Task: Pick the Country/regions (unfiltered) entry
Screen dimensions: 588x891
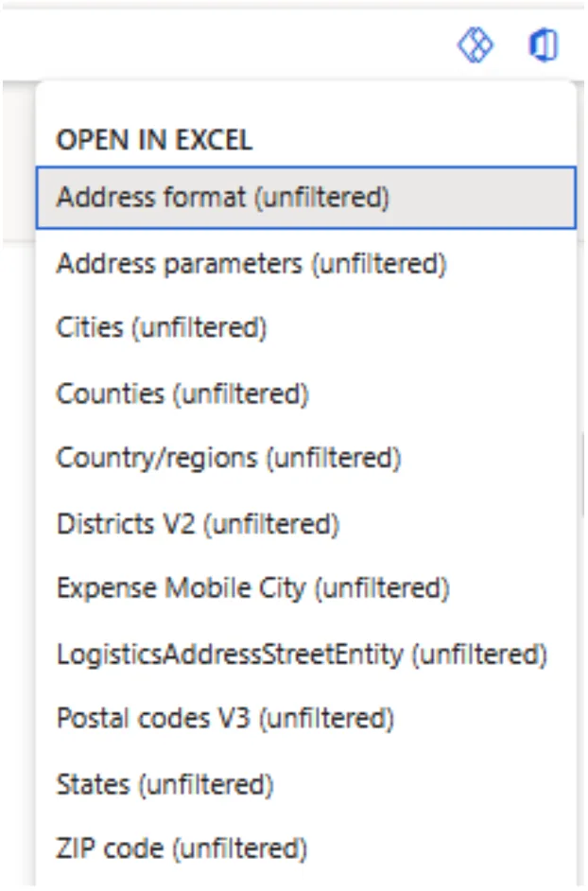Action: point(229,459)
